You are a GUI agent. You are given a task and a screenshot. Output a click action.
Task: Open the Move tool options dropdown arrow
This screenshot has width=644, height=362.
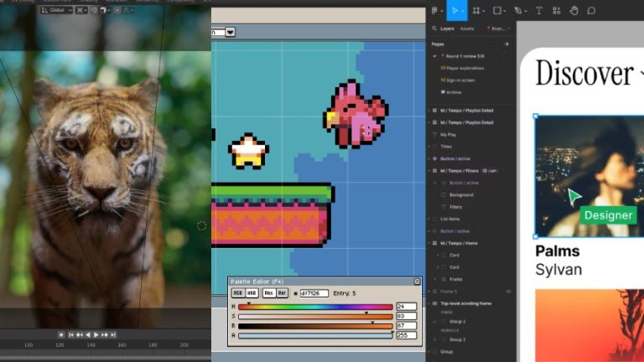(463, 11)
